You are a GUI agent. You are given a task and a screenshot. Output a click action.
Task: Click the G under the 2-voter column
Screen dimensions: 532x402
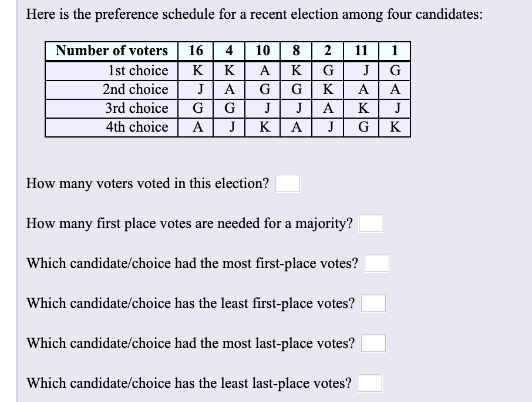click(x=328, y=71)
